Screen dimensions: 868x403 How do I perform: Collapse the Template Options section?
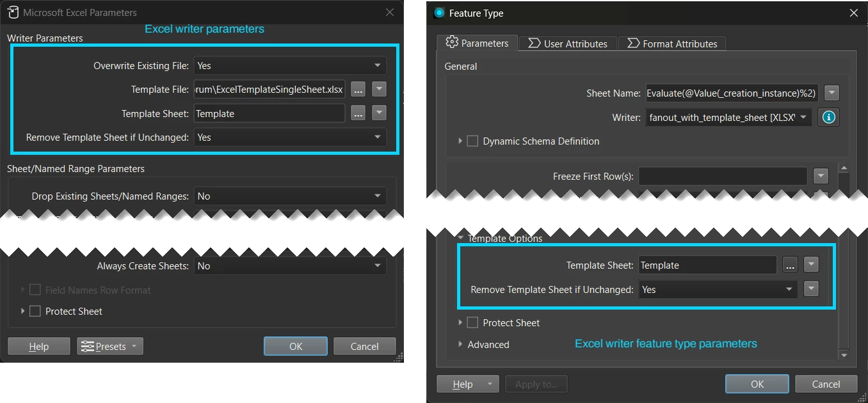tap(460, 238)
